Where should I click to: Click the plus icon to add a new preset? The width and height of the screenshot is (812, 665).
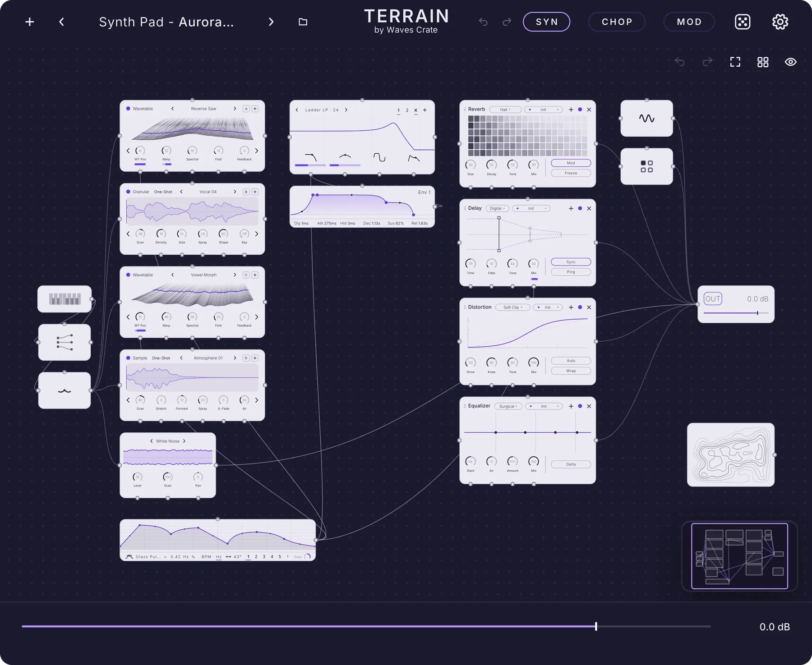30,22
